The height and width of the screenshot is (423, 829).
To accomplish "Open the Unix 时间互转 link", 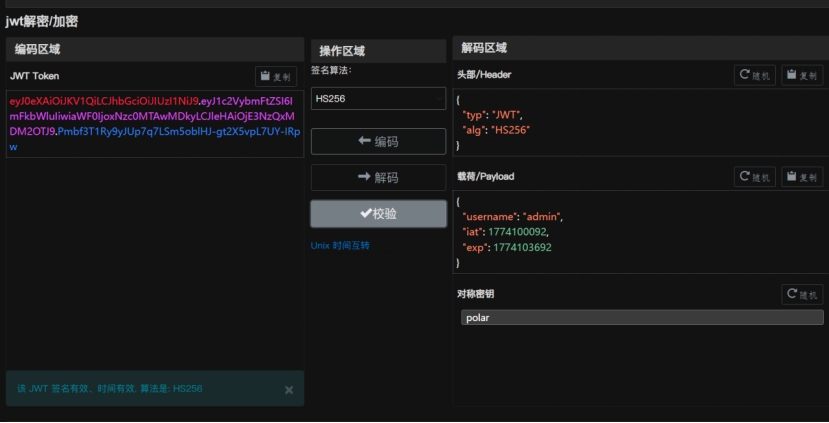I will (x=340, y=245).
